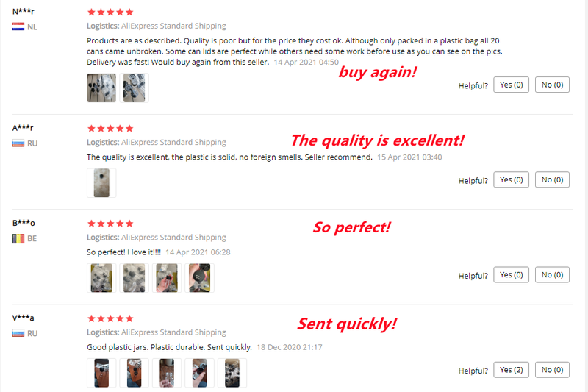Image resolution: width=588 pixels, height=392 pixels.
Task: Open first photo in N***r's review
Action: (x=101, y=88)
